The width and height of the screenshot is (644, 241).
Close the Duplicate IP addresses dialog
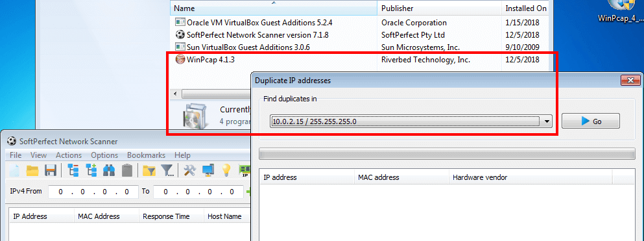[630, 80]
